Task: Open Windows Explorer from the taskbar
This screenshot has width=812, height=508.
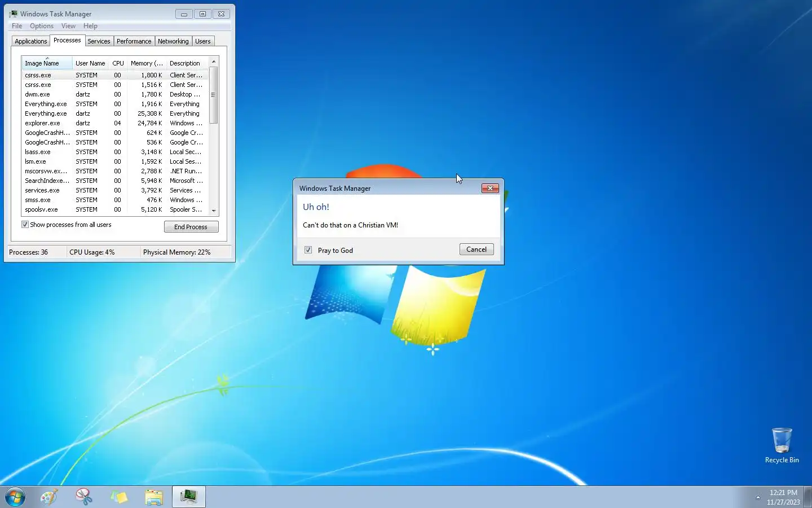Action: point(153,497)
